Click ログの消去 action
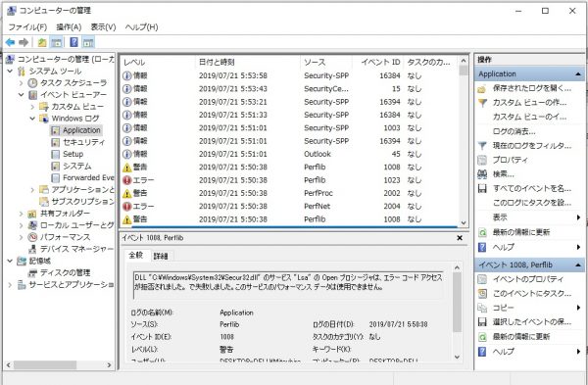This screenshot has width=588, height=385. pyautogui.click(x=514, y=131)
